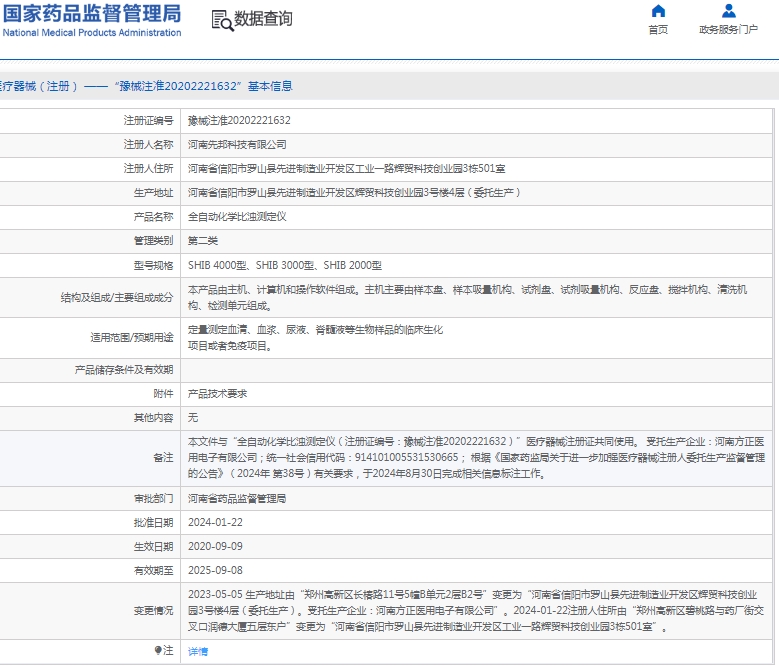Click the 管理类别 label
Screen dimensions: 779x670
(154, 241)
